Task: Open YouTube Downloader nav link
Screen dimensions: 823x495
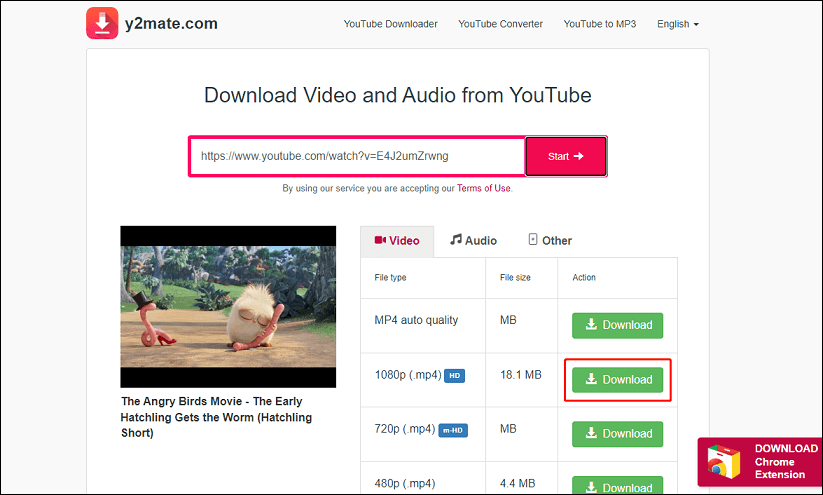Action: click(x=391, y=24)
